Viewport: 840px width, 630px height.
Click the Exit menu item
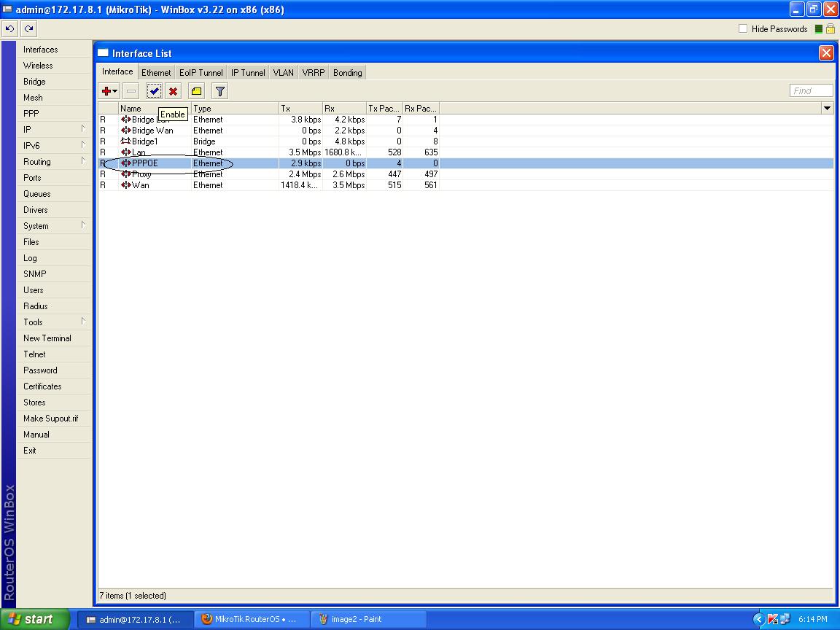(x=53, y=451)
